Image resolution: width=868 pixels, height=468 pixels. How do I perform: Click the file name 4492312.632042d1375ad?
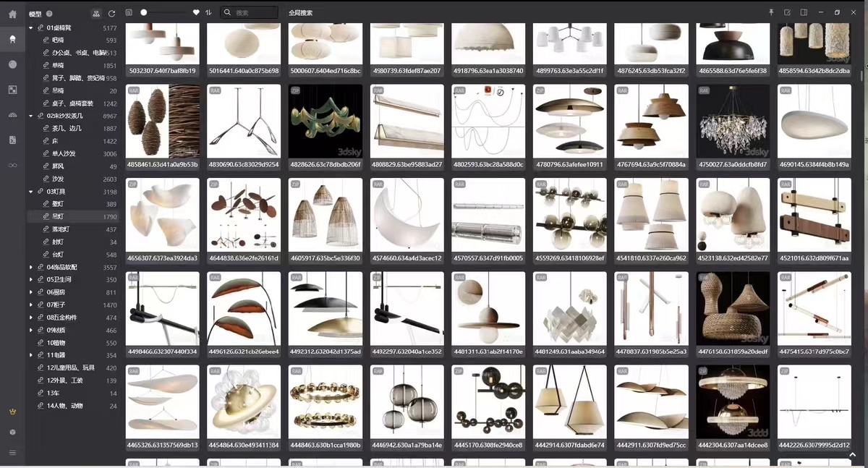tap(325, 352)
